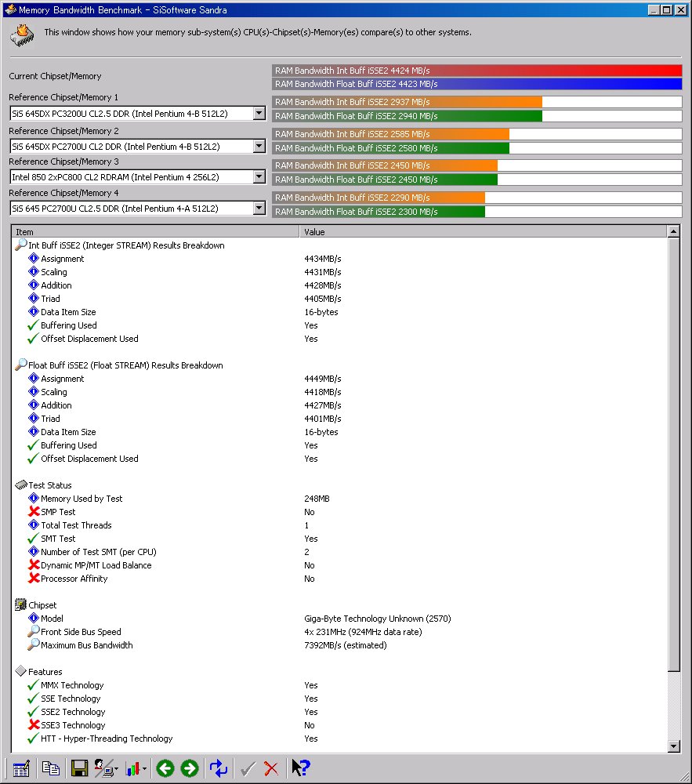Select the Memory Used by Test row

click(x=339, y=499)
